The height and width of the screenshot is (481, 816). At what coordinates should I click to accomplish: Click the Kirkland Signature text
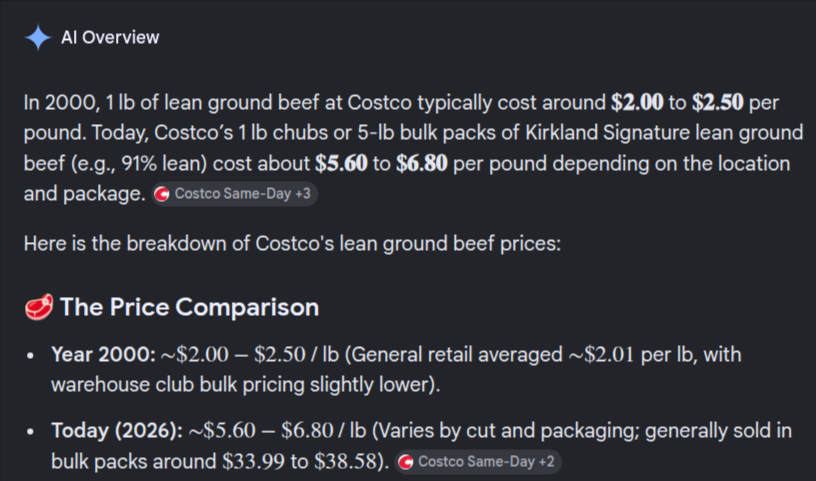coord(607,133)
